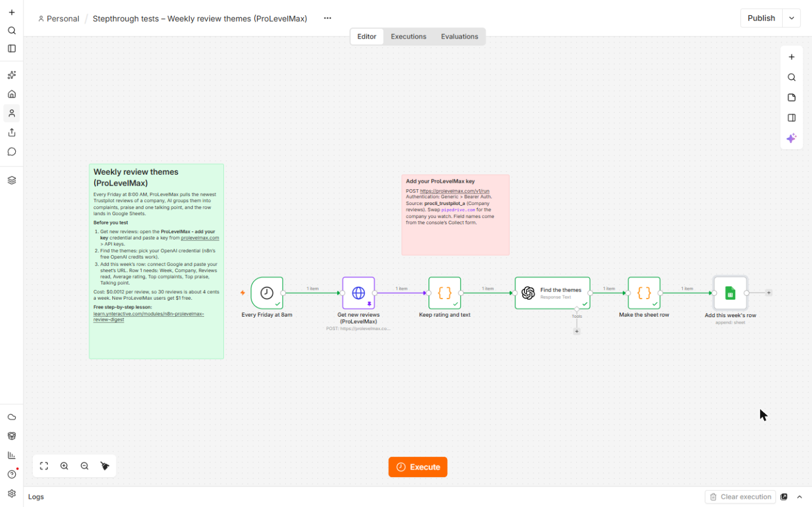Screen dimensions: 812x507
Task: Pop out the Logs panel
Action: pos(784,497)
